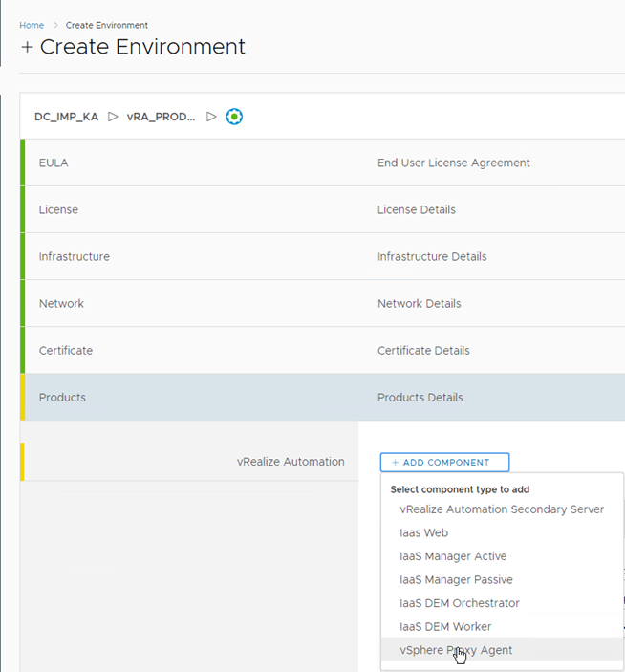The image size is (625, 672).
Task: Add IaaS DEM Orchestrator component
Action: (460, 603)
